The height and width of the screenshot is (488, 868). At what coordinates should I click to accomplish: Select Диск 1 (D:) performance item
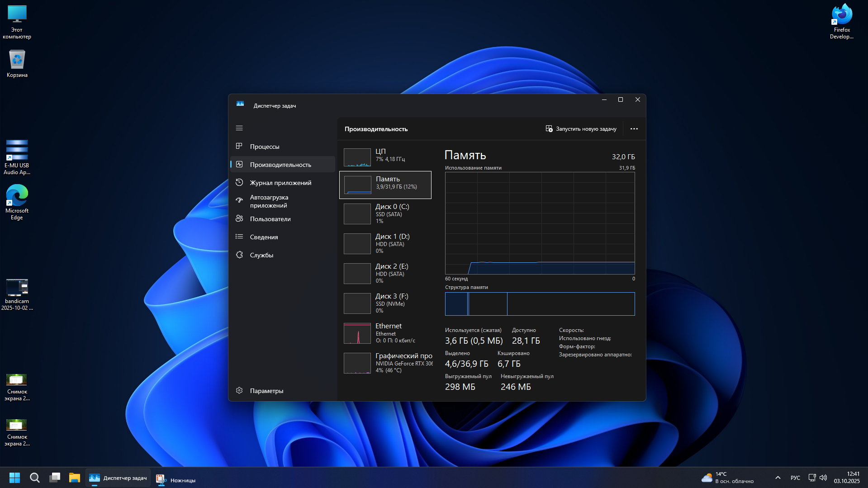(385, 244)
